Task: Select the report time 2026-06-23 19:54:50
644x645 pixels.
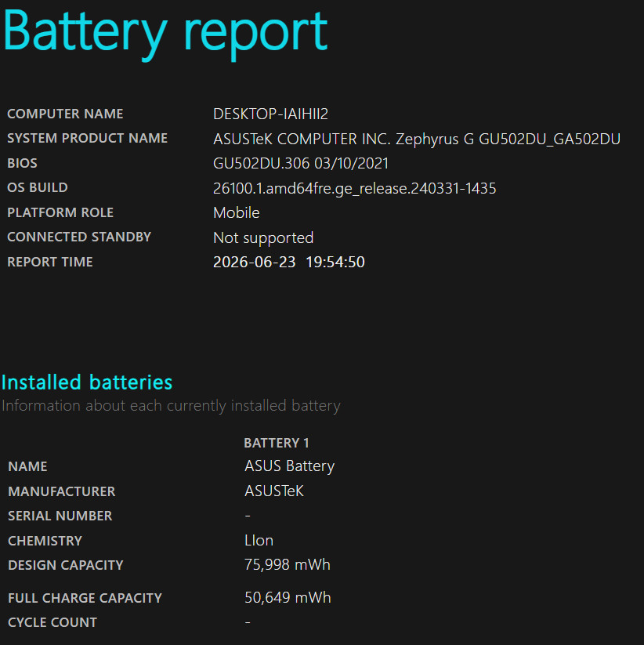Action: pos(288,262)
